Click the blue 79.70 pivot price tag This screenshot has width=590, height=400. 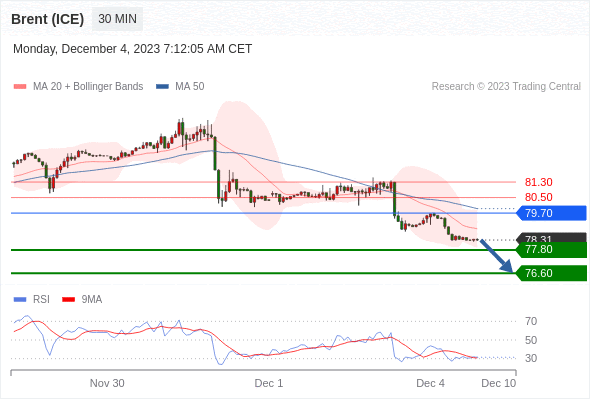[x=551, y=213]
